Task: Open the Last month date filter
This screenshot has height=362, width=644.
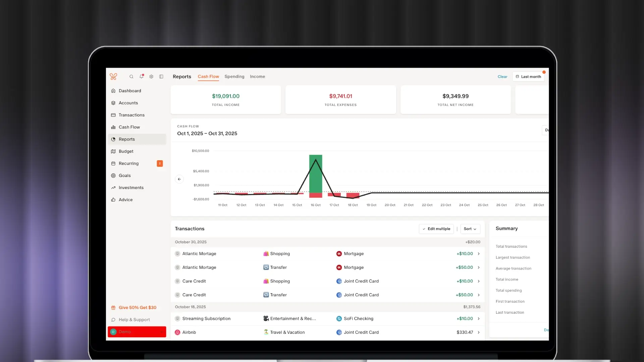Action: [x=528, y=77]
